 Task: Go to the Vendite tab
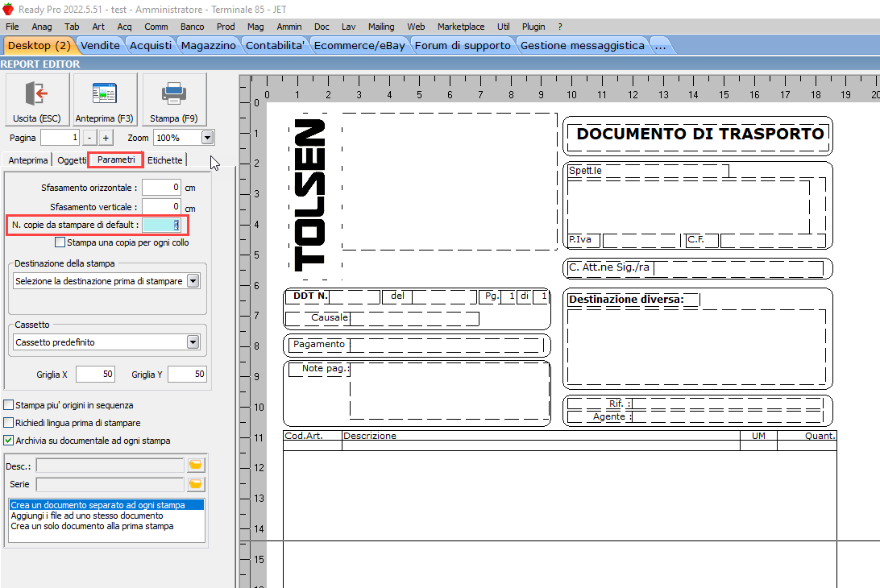pos(100,45)
